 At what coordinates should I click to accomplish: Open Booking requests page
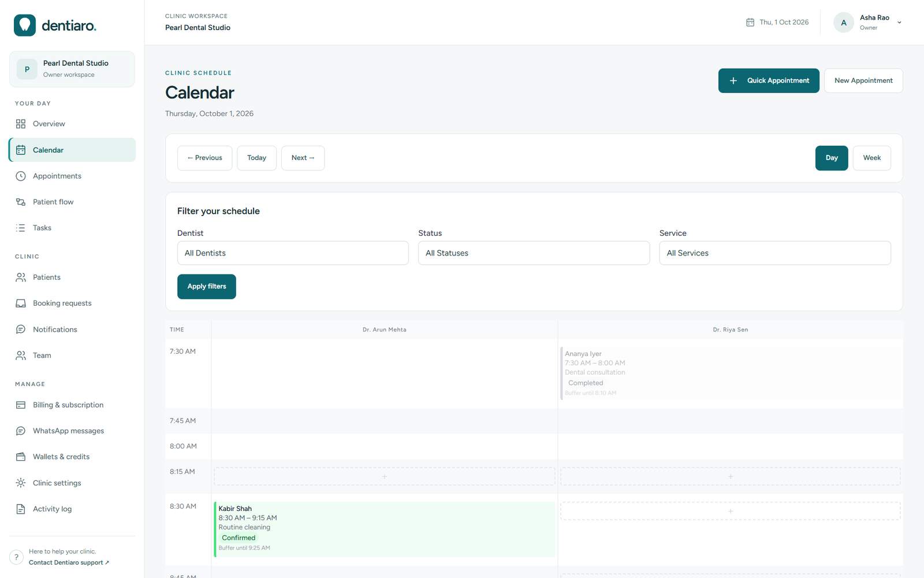tap(72, 303)
